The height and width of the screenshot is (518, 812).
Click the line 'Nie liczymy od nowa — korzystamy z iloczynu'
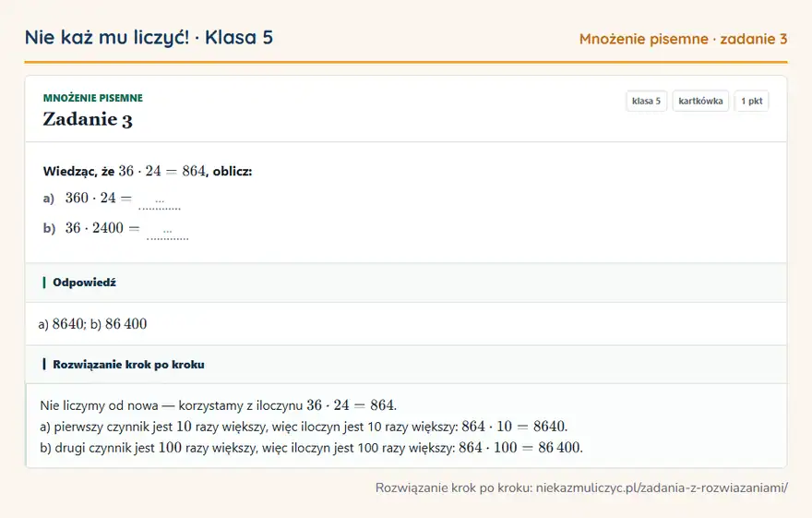219,405
